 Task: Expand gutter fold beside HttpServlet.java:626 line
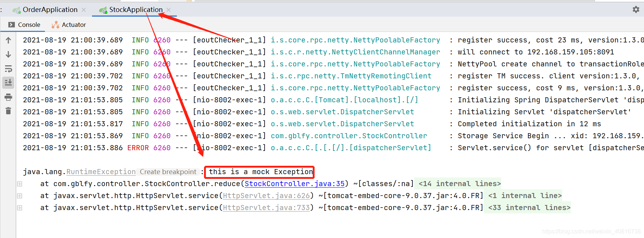(x=20, y=196)
